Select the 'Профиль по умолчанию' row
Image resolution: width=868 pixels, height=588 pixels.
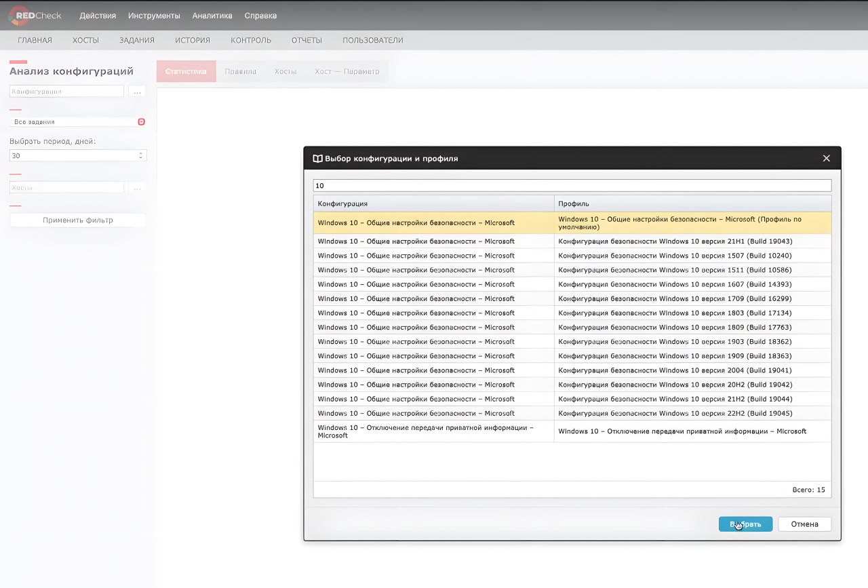tap(572, 223)
